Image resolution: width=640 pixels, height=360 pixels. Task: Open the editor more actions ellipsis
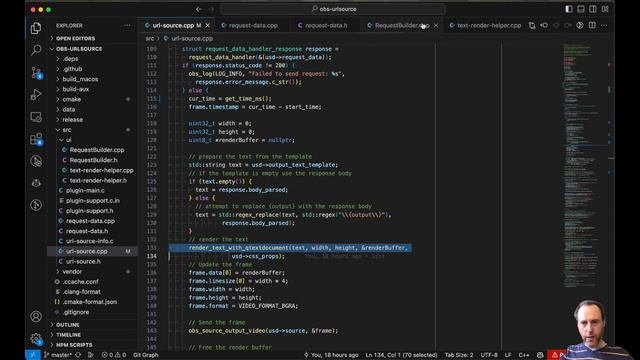604,25
